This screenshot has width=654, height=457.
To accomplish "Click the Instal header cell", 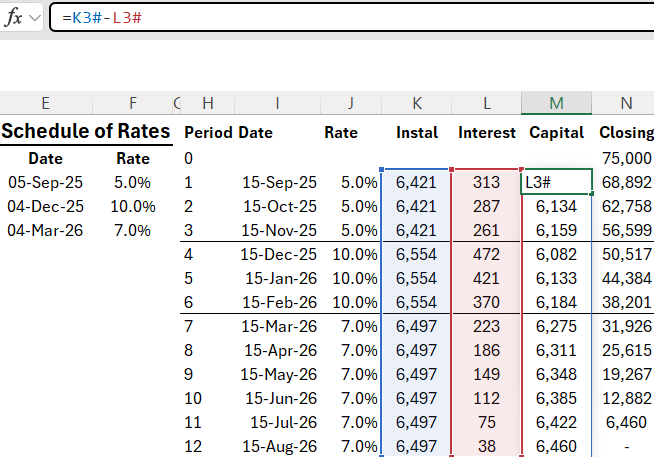I will [417, 133].
